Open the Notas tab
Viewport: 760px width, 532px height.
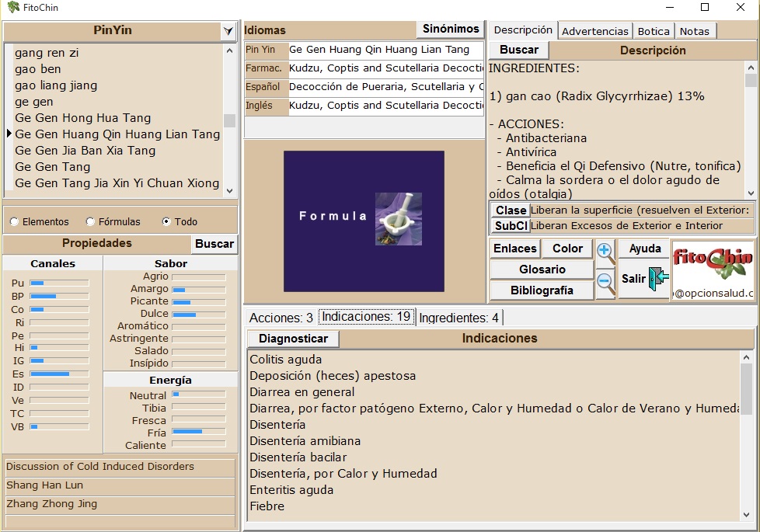pos(695,32)
